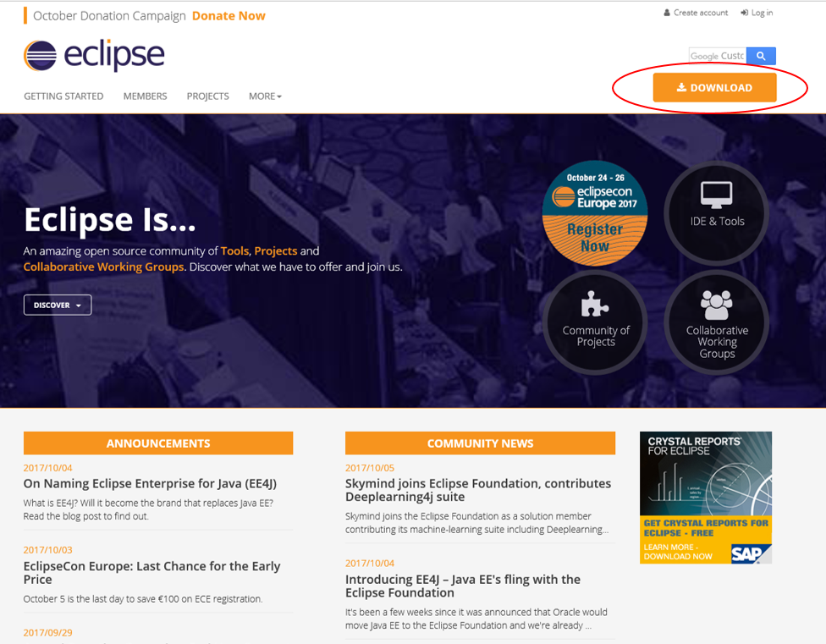The height and width of the screenshot is (644, 826).
Task: Click 'What is EE4J?' summary text
Action: click(x=148, y=509)
